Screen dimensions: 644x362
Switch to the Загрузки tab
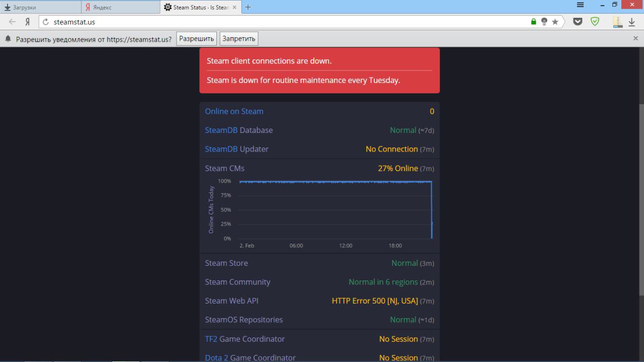40,7
